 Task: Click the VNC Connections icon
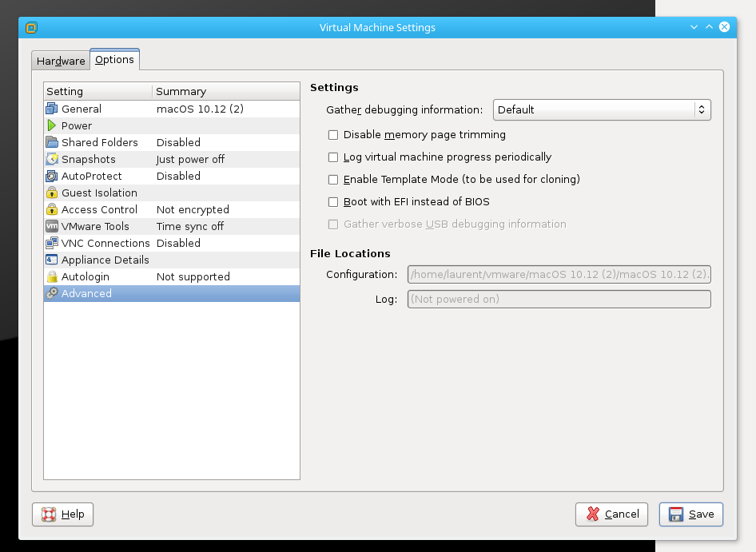click(x=52, y=243)
